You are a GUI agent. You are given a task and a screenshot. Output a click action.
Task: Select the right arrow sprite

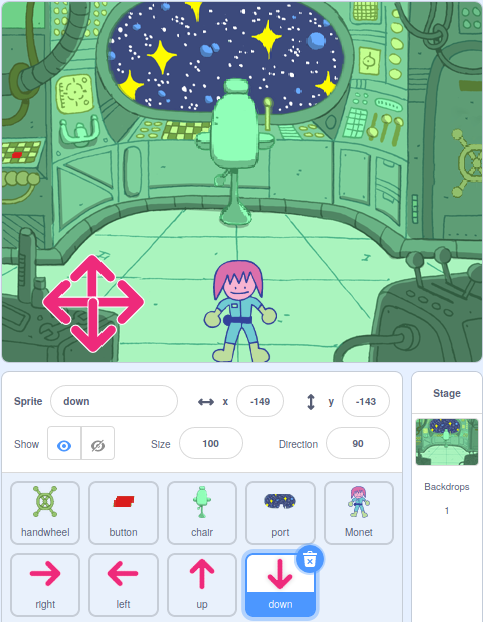point(45,585)
